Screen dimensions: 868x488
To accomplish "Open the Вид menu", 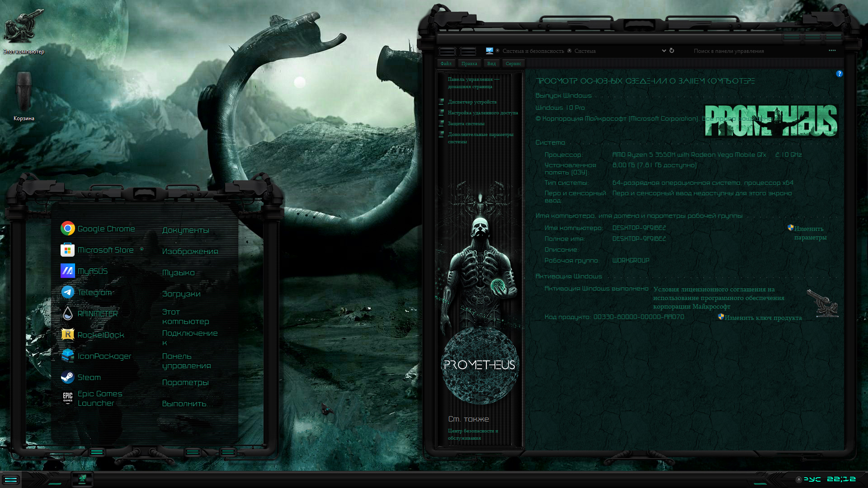I will [x=491, y=63].
